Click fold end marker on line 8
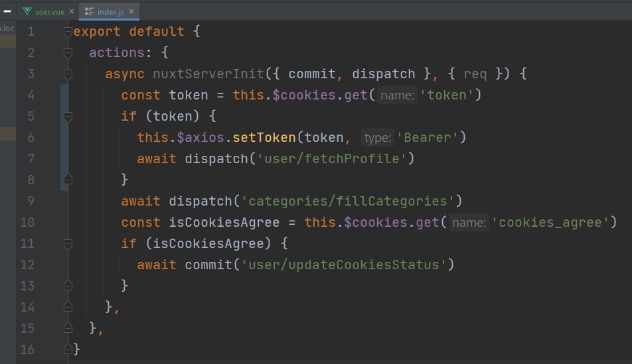The height and width of the screenshot is (364, 632). point(68,180)
